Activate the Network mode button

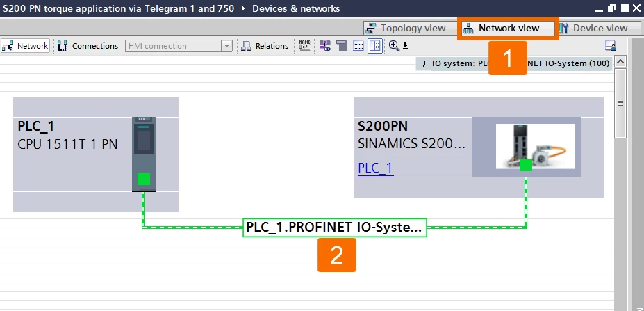(x=26, y=46)
